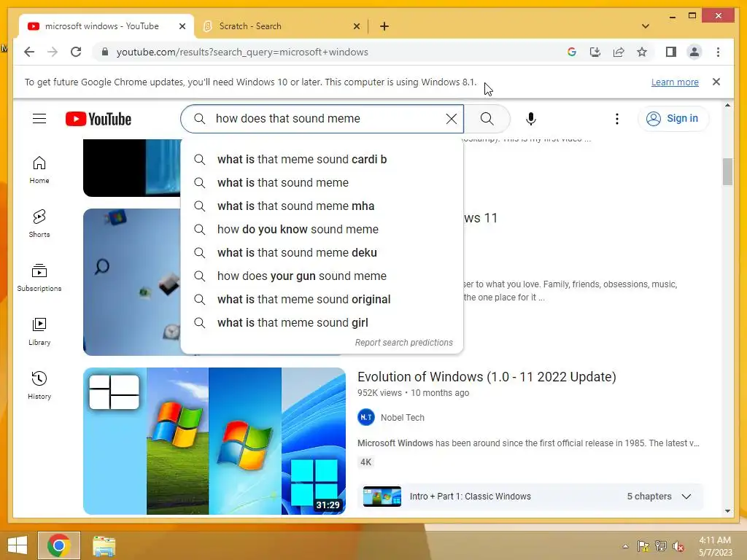Choose 'what is that meme sound original'
The height and width of the screenshot is (560, 747).
[x=322, y=300]
